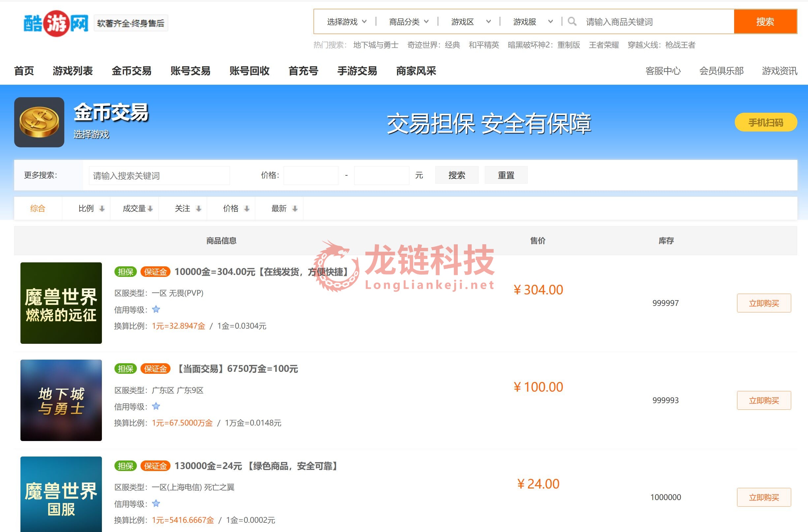Viewport: 808px width, 532px height.
Task: Click the star credit icon for 魔兽世界国服 listing
Action: [x=156, y=504]
